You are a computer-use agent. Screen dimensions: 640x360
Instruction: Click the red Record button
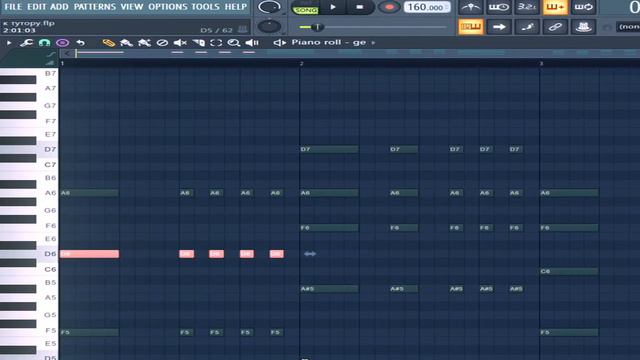click(x=389, y=7)
